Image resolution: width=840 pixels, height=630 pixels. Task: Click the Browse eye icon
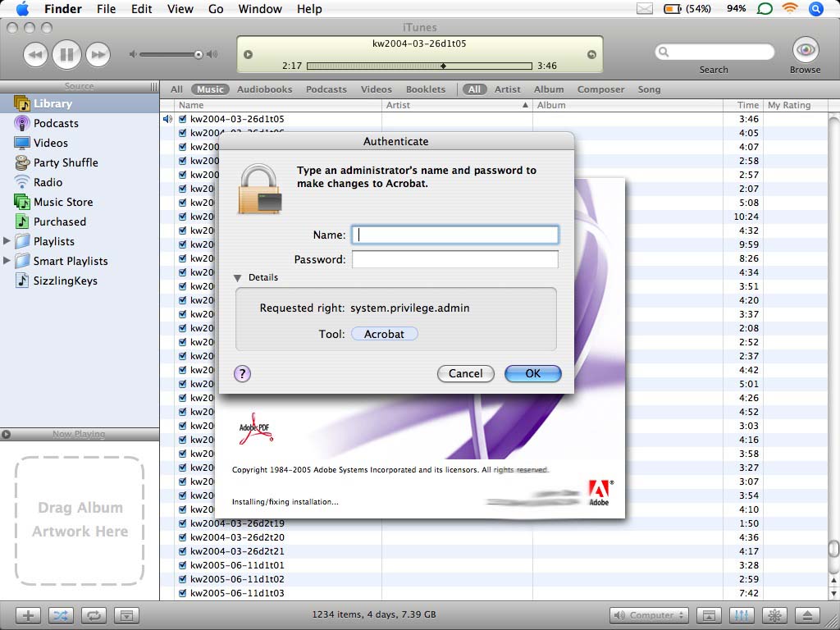click(806, 50)
